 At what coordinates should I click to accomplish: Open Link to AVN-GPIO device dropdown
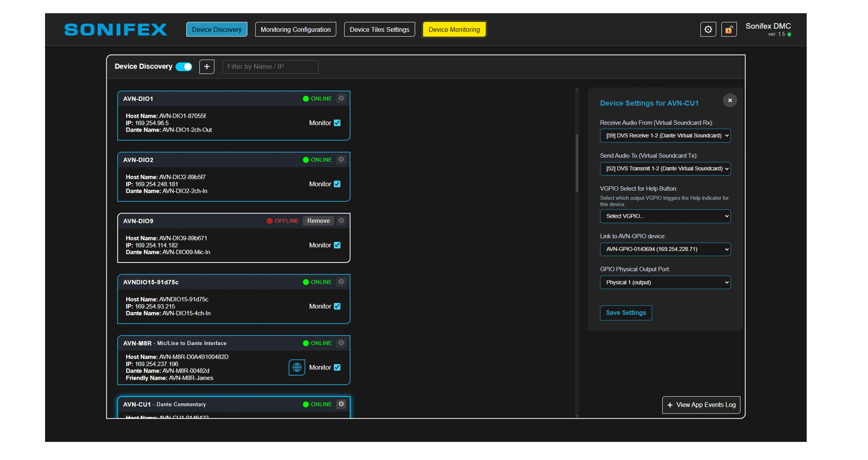pos(665,249)
